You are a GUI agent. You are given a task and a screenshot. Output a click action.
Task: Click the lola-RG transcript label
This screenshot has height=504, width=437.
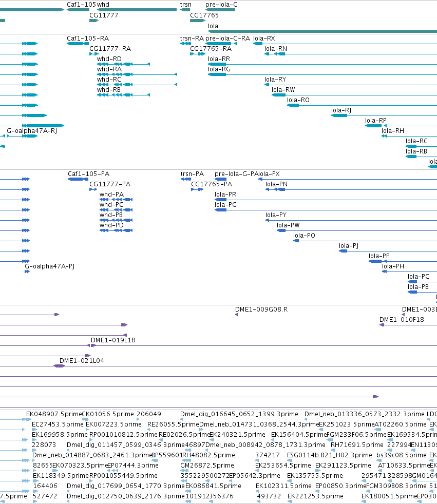click(219, 69)
